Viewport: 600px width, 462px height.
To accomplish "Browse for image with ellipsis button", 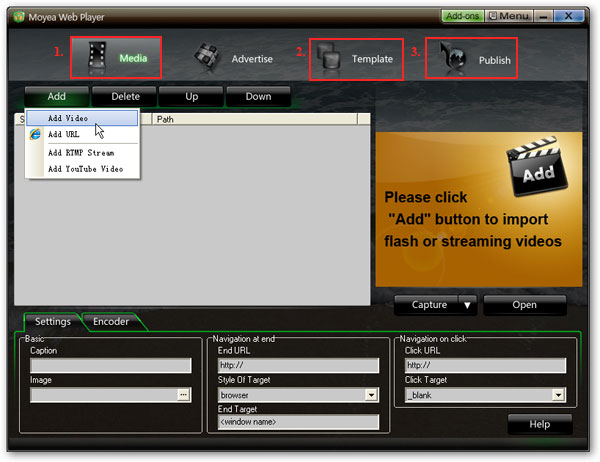I will click(184, 395).
